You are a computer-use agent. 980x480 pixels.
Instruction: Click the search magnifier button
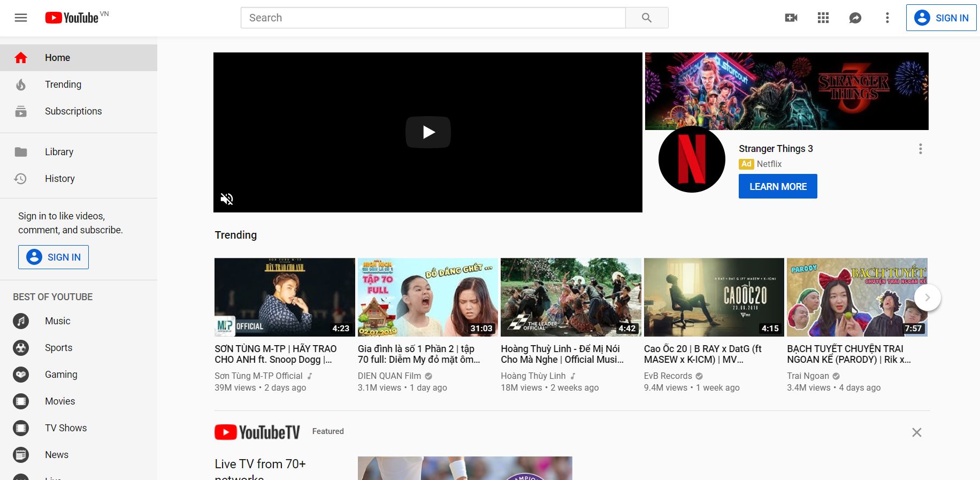(646, 18)
